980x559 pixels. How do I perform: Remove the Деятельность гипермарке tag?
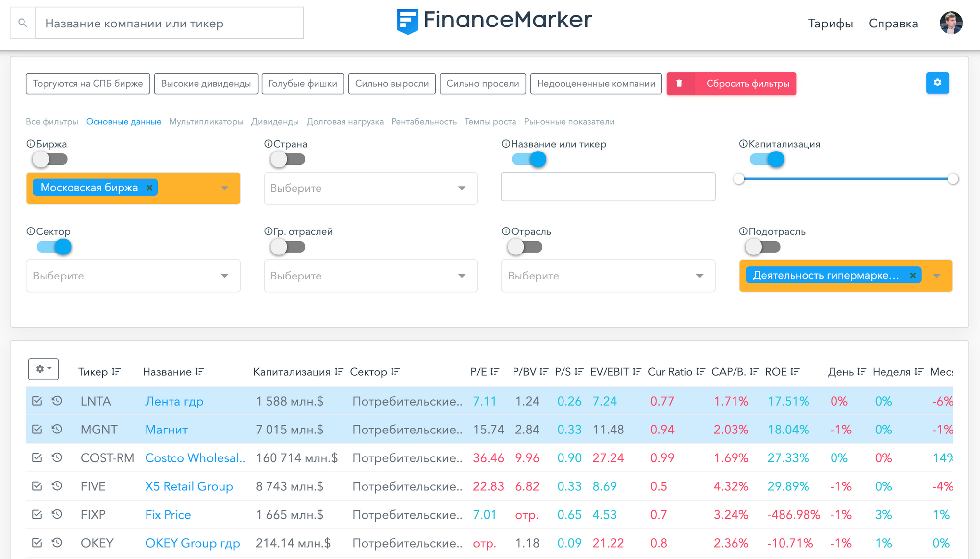[913, 275]
